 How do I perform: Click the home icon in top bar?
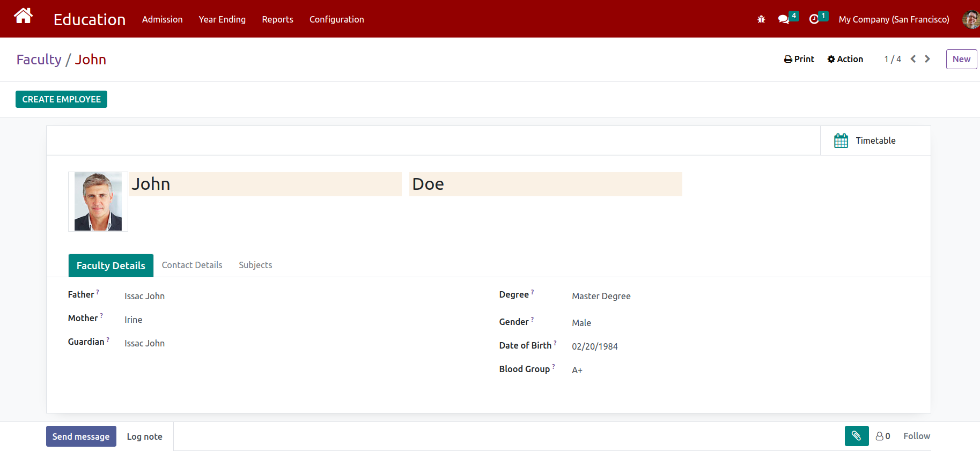[x=23, y=17]
